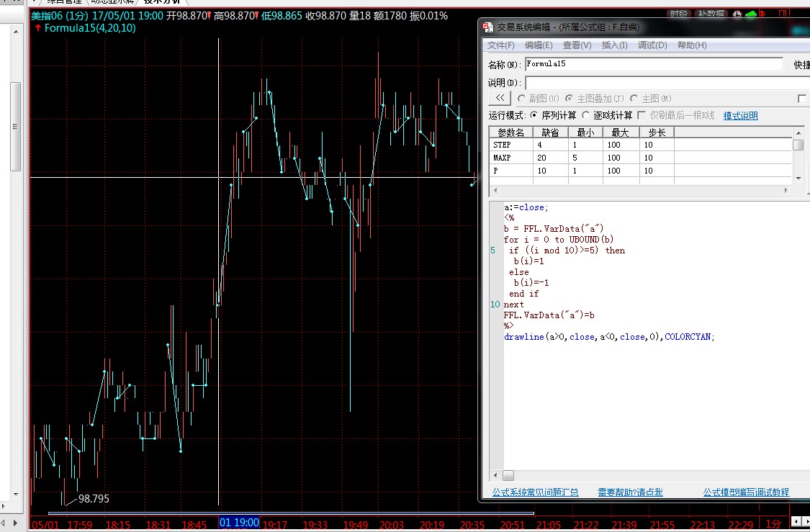Click the << collapse button
810x532 pixels.
pyautogui.click(x=500, y=98)
